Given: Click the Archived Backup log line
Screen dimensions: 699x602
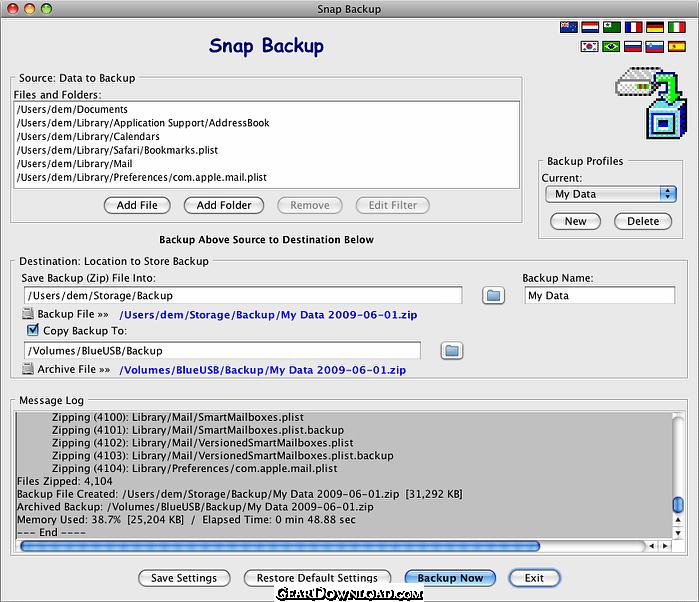Looking at the screenshot, I should click(195, 507).
